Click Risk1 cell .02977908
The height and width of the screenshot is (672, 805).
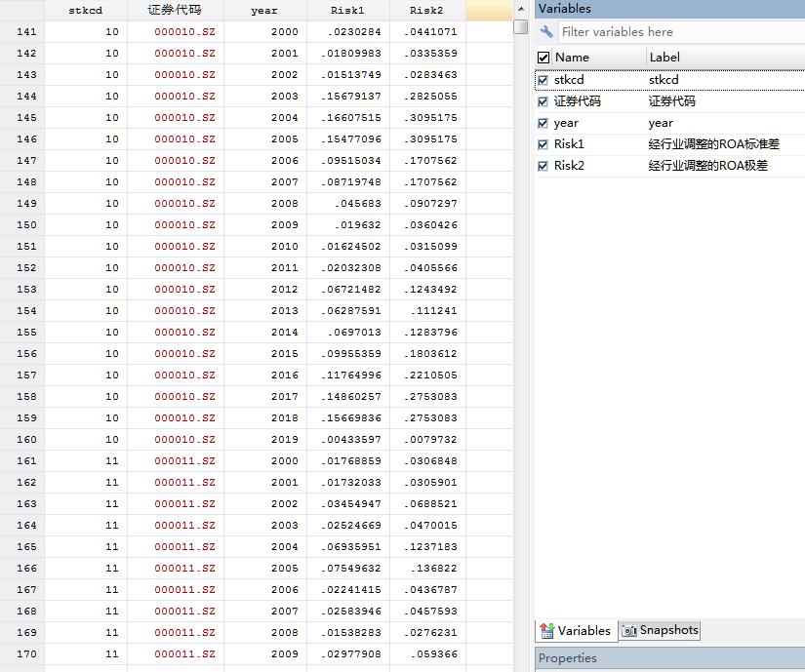[x=348, y=654]
